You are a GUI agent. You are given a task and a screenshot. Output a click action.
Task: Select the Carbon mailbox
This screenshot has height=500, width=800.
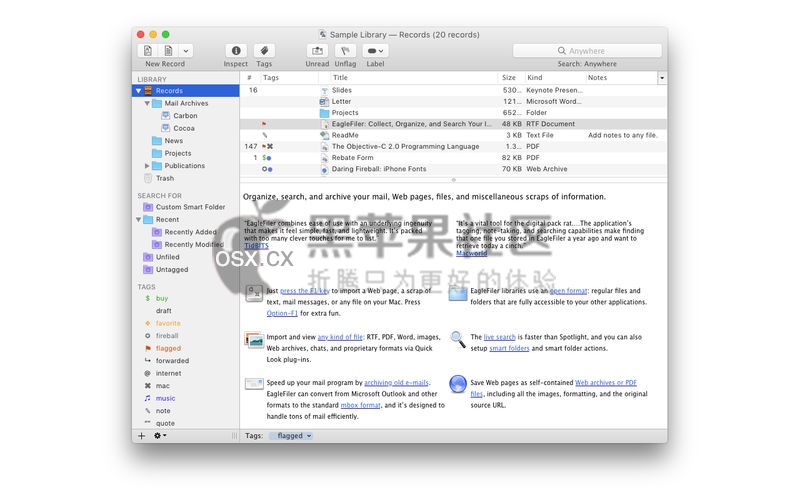click(x=185, y=116)
